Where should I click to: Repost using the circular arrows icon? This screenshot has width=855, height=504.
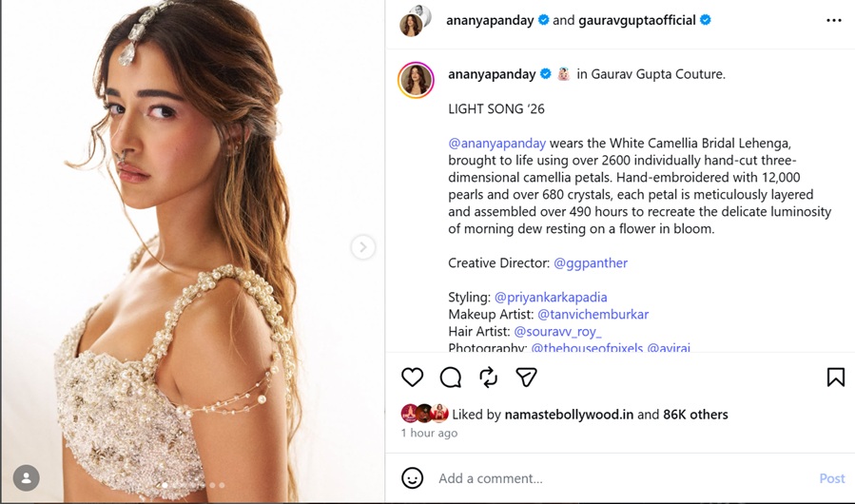489,378
